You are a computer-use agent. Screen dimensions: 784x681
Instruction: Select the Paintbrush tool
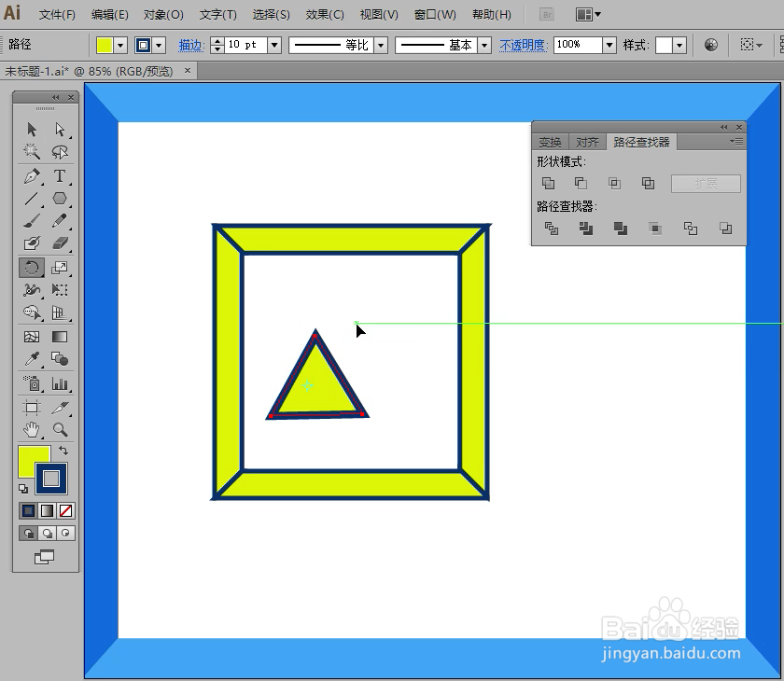pyautogui.click(x=32, y=220)
